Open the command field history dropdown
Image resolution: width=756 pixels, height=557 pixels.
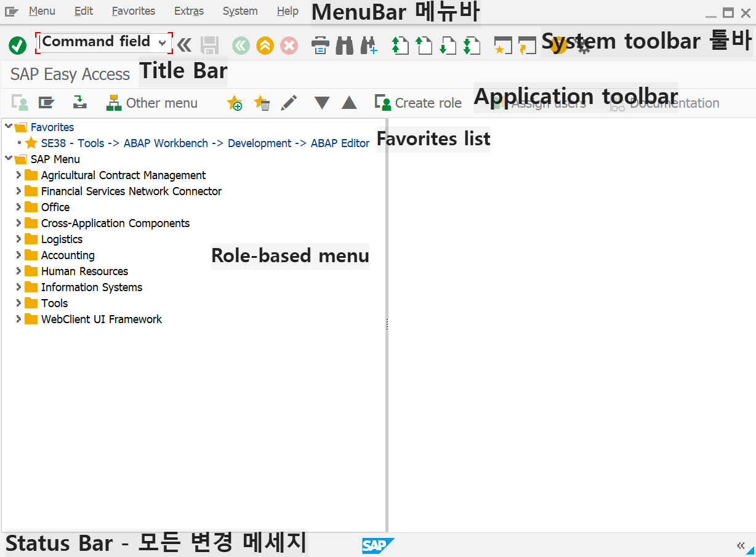coord(162,42)
